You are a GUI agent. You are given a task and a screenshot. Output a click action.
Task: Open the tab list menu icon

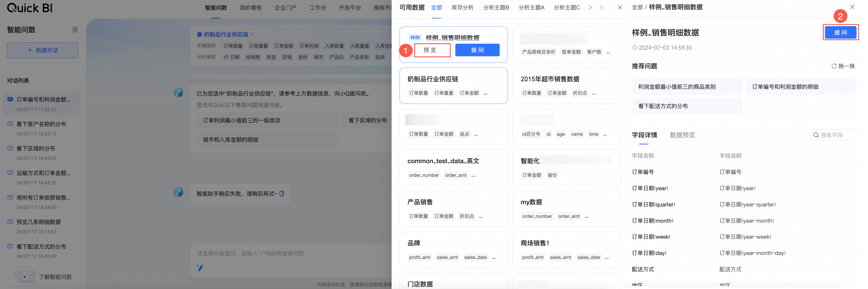(x=601, y=7)
